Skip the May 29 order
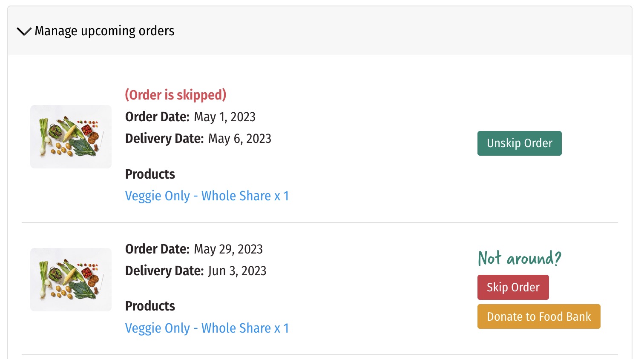This screenshot has height=359, width=644. (x=513, y=288)
